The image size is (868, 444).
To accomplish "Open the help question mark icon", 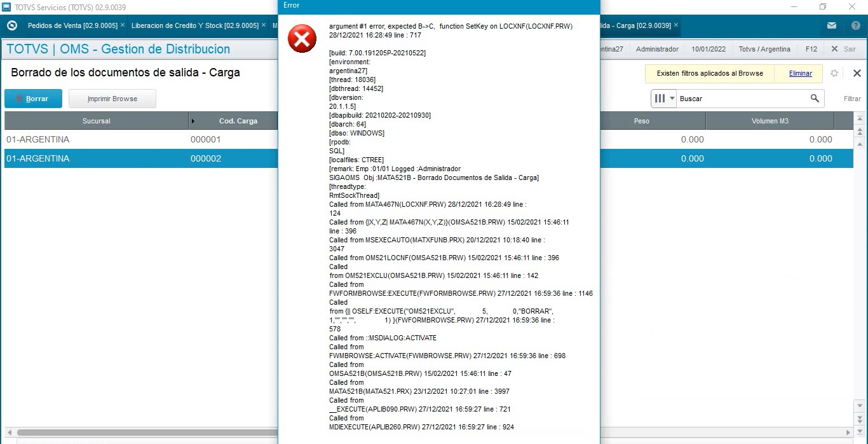I will pyautogui.click(x=856, y=25).
